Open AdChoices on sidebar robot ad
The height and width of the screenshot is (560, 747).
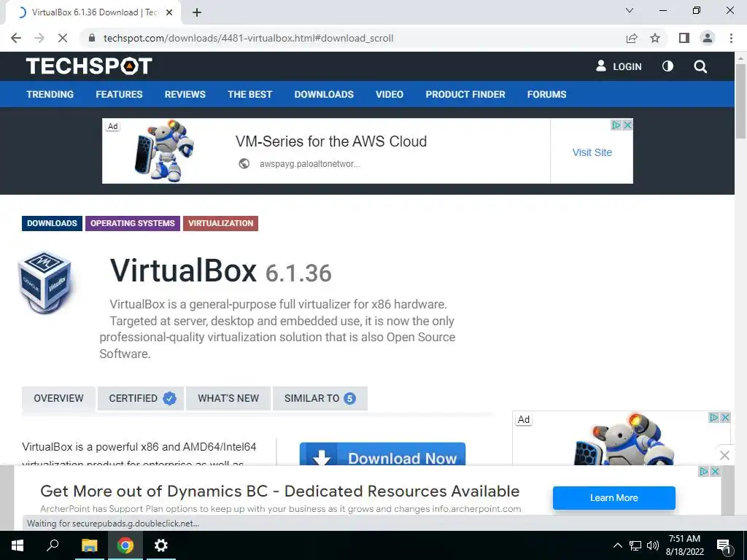[713, 418]
